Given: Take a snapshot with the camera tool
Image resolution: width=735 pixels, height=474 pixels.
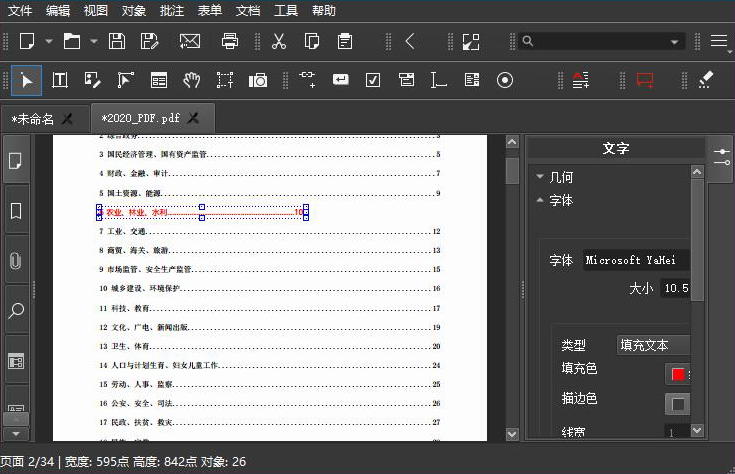Looking at the screenshot, I should point(258,80).
